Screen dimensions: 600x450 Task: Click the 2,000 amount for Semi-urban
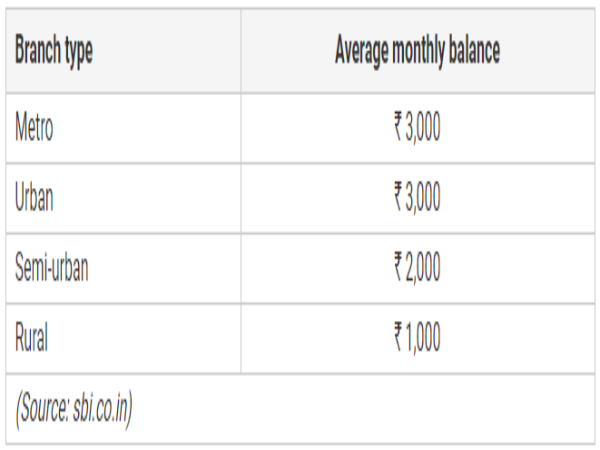pyautogui.click(x=423, y=268)
